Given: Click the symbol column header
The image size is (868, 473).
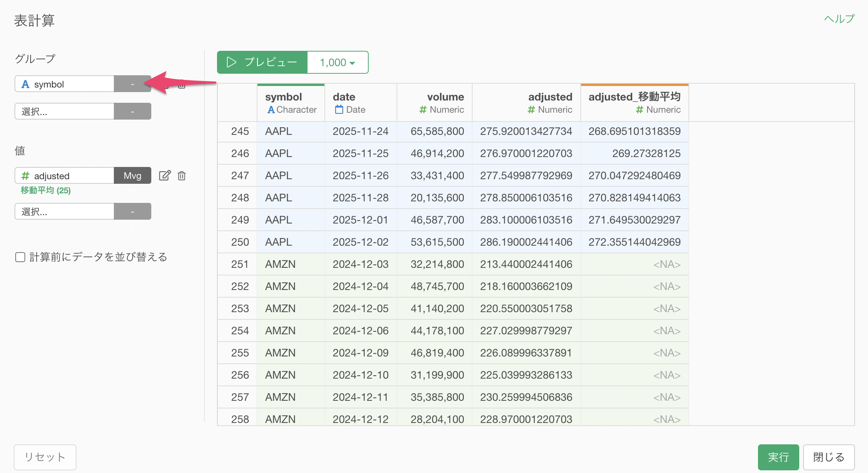Looking at the screenshot, I should pos(283,97).
